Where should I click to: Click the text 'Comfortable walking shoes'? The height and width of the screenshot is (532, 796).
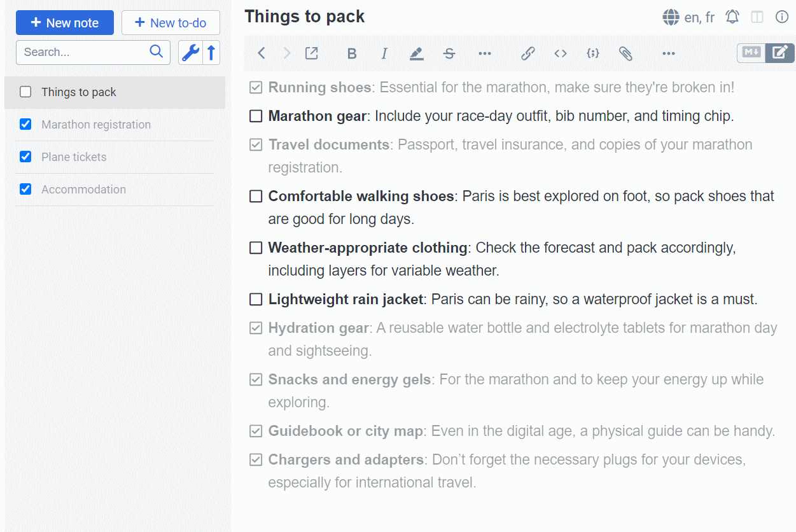[x=361, y=197]
